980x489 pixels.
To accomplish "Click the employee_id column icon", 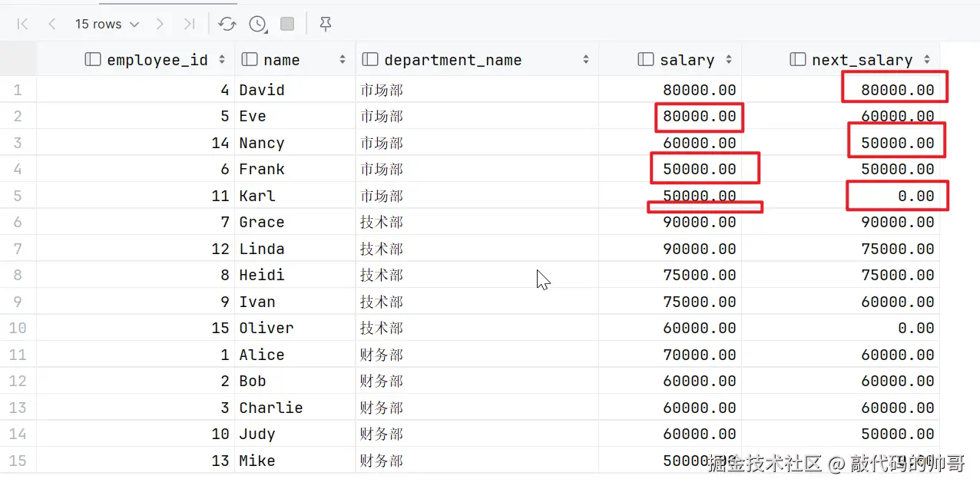I will pyautogui.click(x=93, y=59).
